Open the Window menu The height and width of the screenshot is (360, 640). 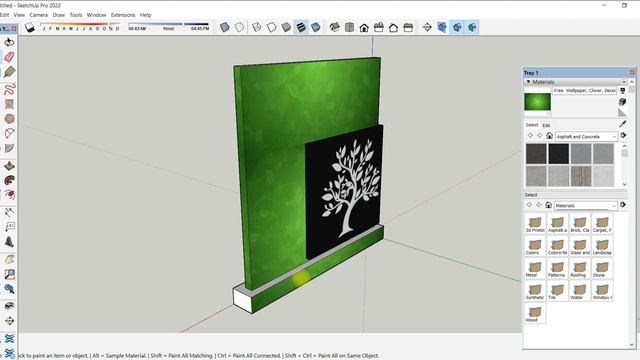tap(96, 15)
